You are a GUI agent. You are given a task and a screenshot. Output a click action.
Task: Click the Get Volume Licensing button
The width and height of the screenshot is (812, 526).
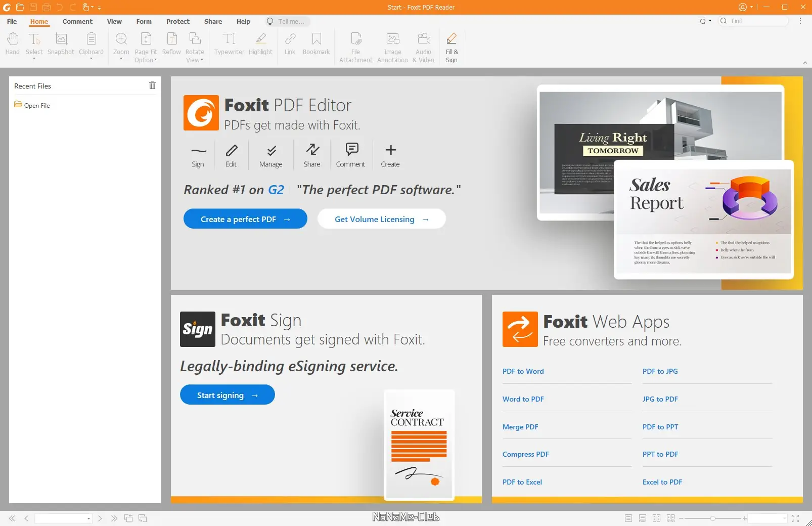point(382,219)
